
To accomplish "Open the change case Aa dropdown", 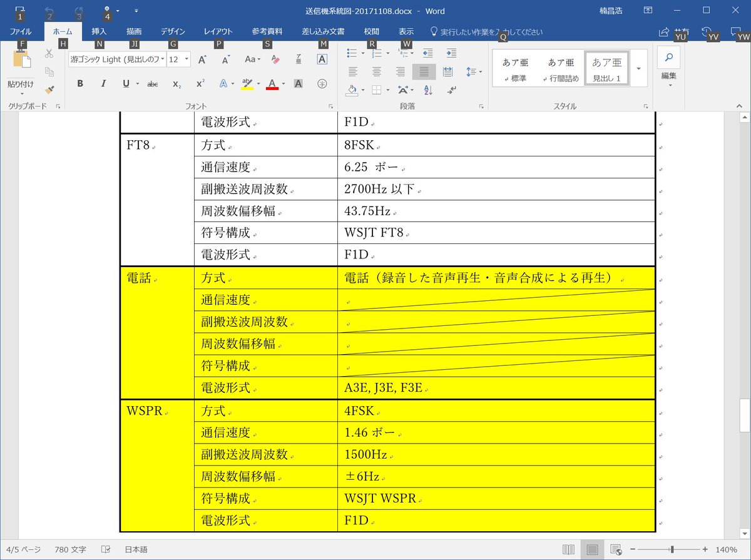I will [x=252, y=59].
